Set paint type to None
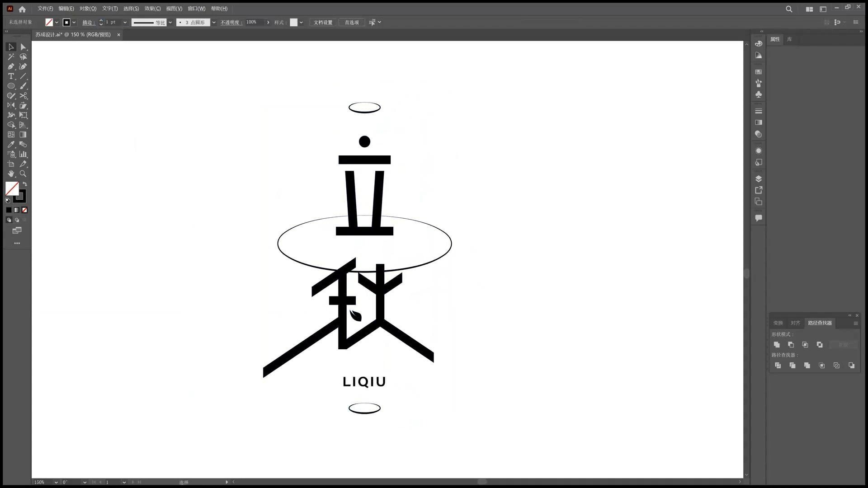 (25, 210)
